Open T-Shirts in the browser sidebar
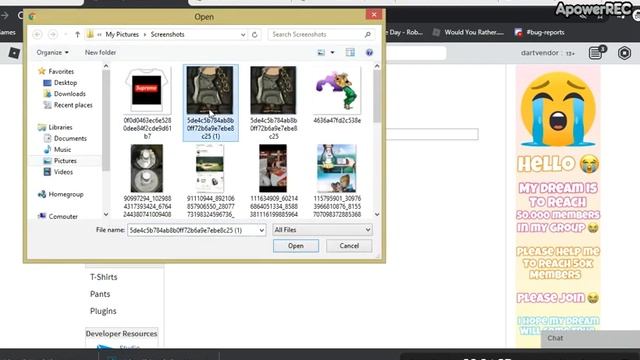The width and height of the screenshot is (640, 360). [104, 277]
